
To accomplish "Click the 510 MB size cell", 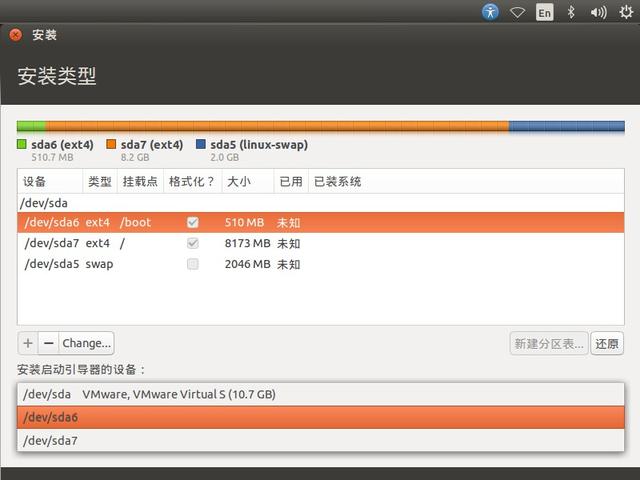I will click(x=244, y=222).
